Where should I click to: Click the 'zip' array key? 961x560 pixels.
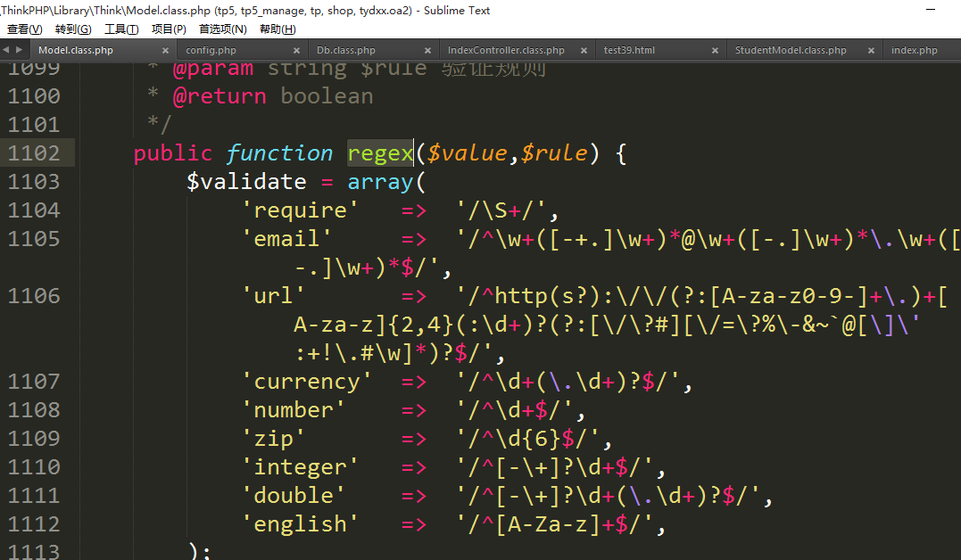[x=273, y=439]
